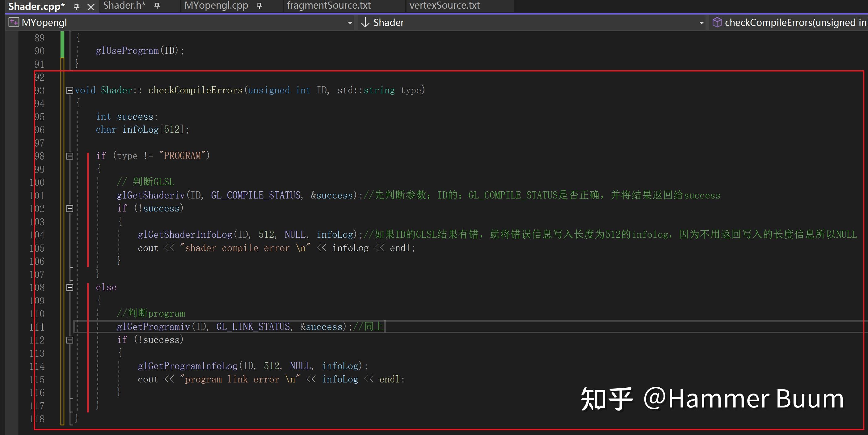Click checkCompileErrors in the member navigation bar
Screen dimensions: 868x435
[x=792, y=22]
